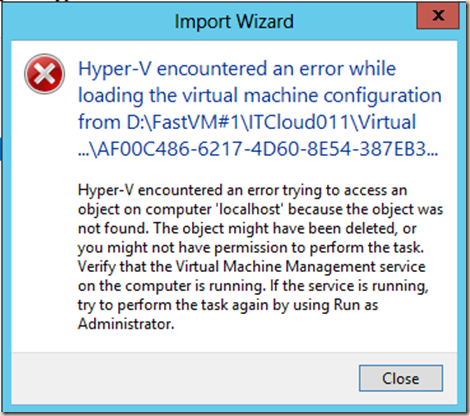
Task: Click the AF00C486-6217-4D60 GUID line
Action: [x=258, y=149]
